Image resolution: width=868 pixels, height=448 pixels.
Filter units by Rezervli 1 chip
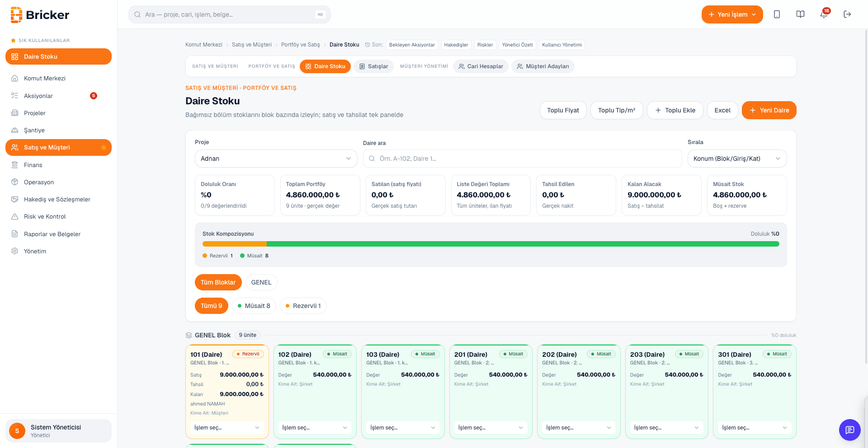tap(303, 306)
